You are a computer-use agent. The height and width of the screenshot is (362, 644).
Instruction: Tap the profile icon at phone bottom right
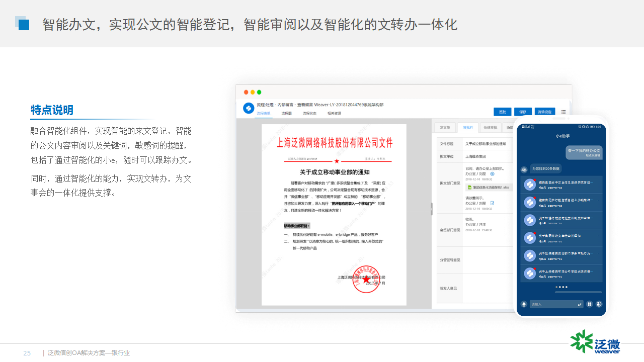599,304
